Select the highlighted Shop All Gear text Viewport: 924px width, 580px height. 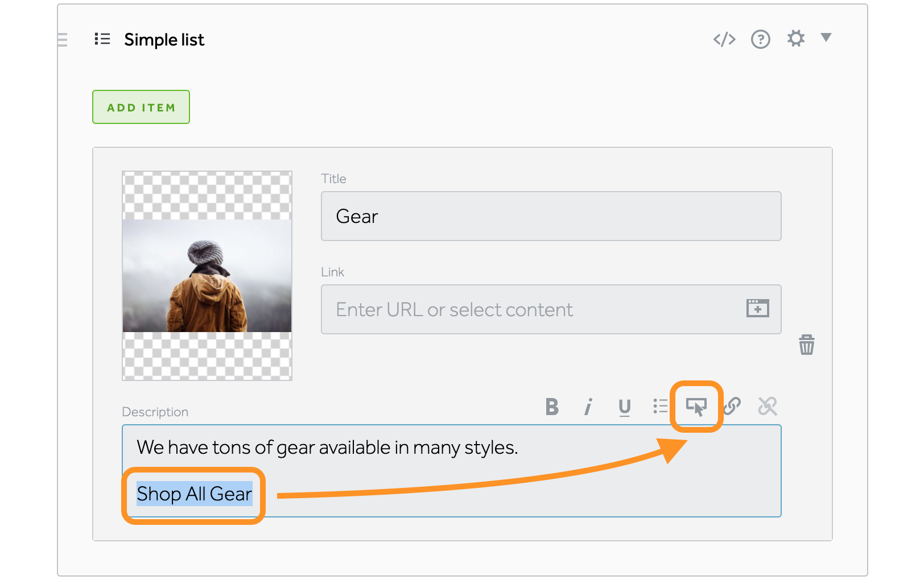194,494
